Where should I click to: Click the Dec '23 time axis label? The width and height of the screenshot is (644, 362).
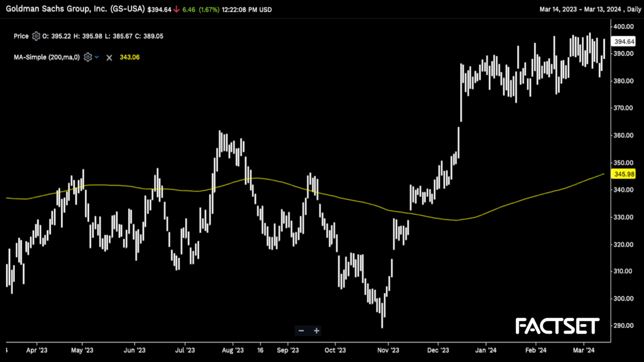[x=438, y=350]
